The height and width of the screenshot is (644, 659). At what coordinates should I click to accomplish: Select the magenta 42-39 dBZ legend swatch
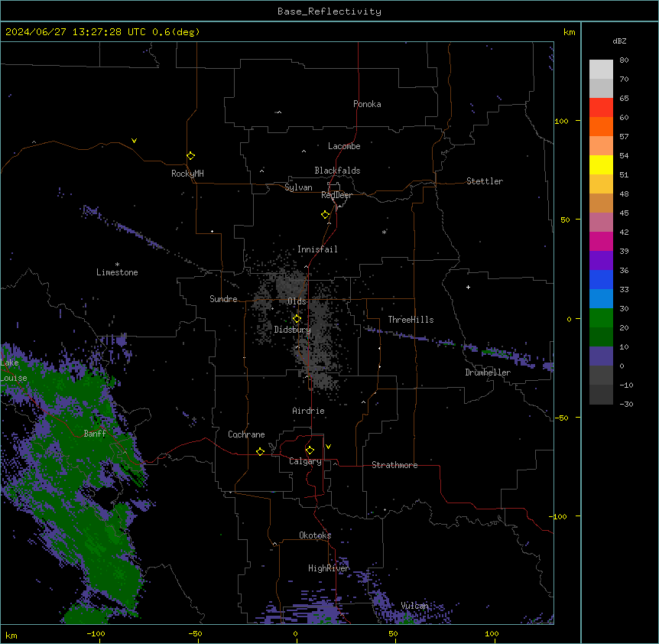(x=601, y=241)
